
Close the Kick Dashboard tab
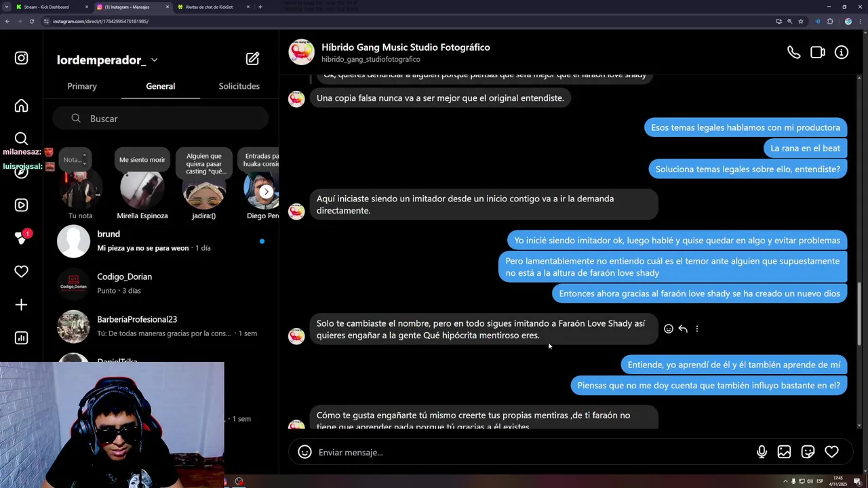[86, 7]
